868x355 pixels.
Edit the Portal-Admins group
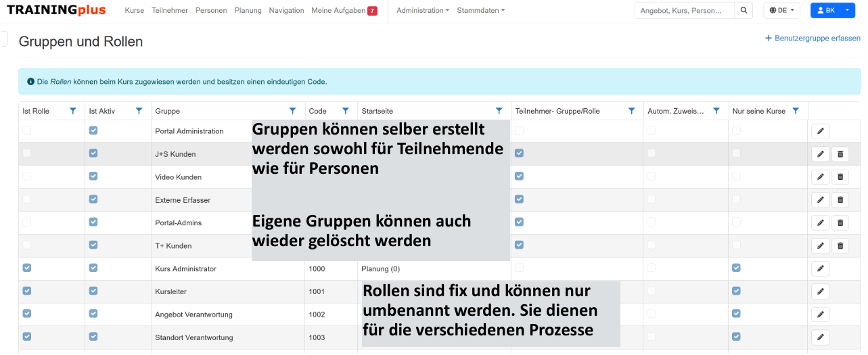point(820,222)
